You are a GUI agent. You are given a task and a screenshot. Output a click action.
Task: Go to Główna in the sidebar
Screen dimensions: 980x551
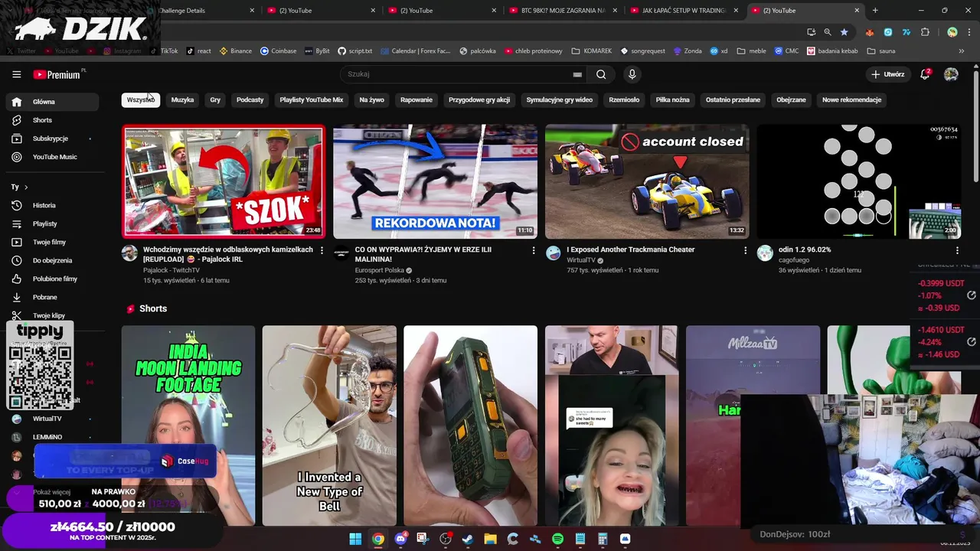point(52,102)
